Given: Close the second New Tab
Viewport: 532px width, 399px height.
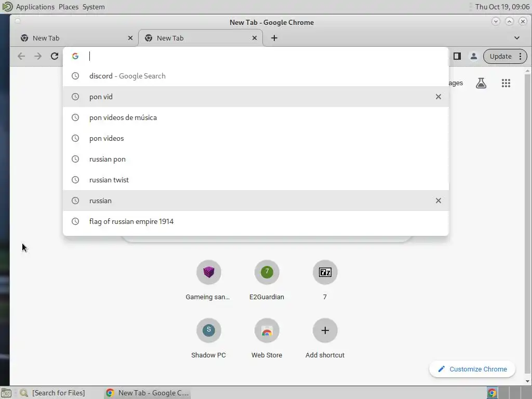Looking at the screenshot, I should (255, 38).
